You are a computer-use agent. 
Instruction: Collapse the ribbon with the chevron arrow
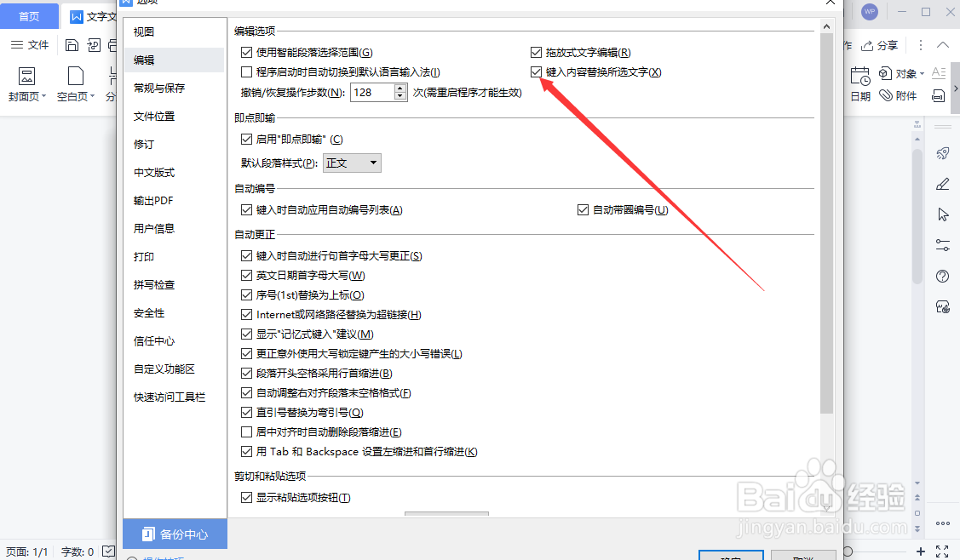click(x=941, y=44)
